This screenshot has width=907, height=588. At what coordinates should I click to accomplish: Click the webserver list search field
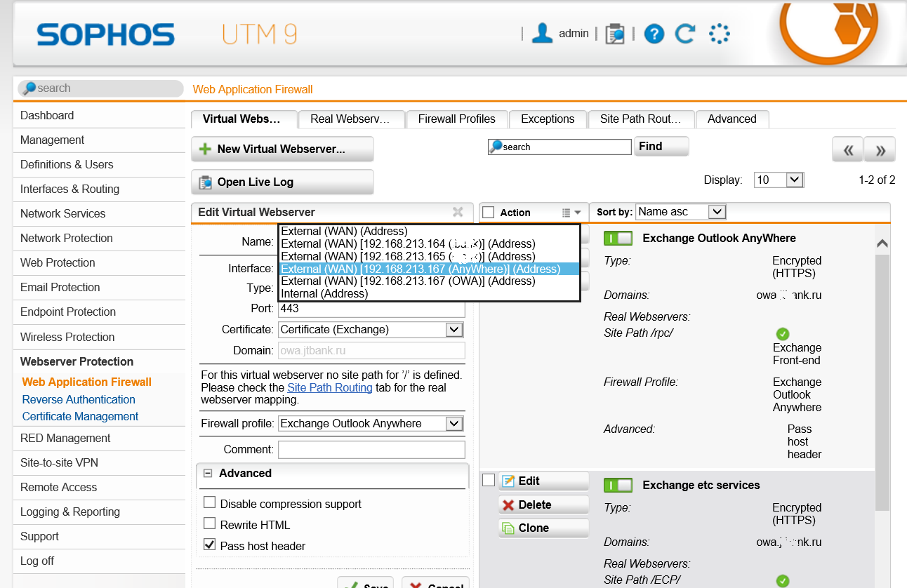[x=560, y=147]
